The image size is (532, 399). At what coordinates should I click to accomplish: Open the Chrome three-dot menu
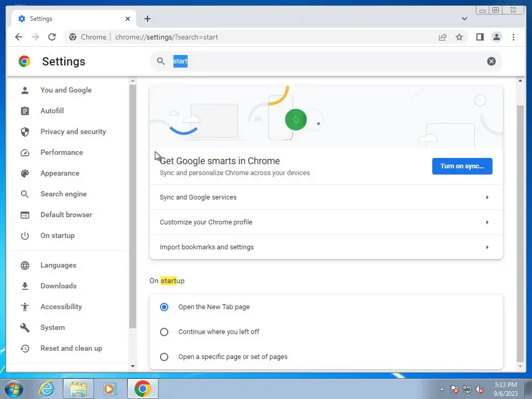(513, 37)
